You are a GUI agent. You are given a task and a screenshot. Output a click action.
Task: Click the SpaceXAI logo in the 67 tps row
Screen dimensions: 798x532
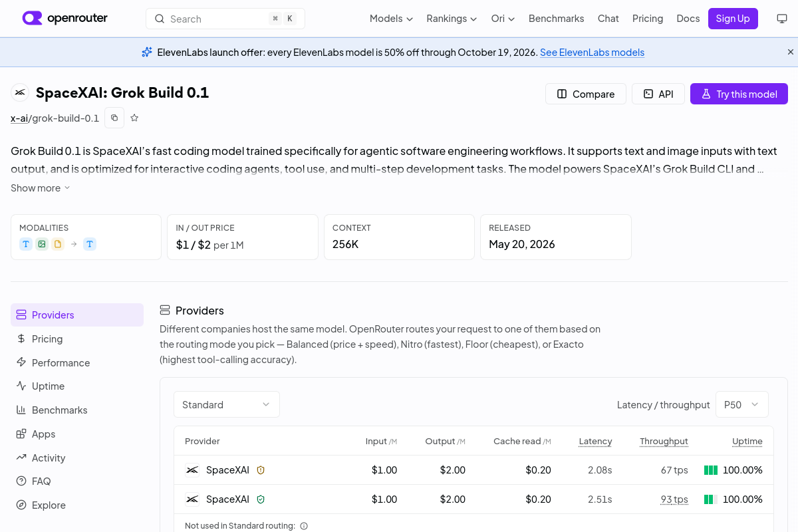(192, 470)
